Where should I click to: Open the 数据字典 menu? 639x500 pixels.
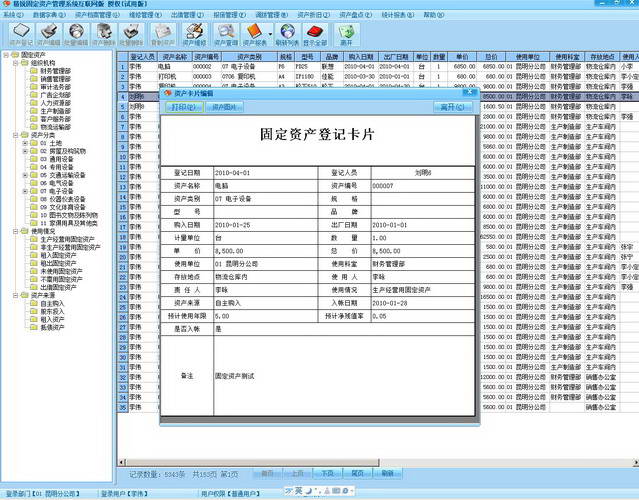(x=49, y=15)
